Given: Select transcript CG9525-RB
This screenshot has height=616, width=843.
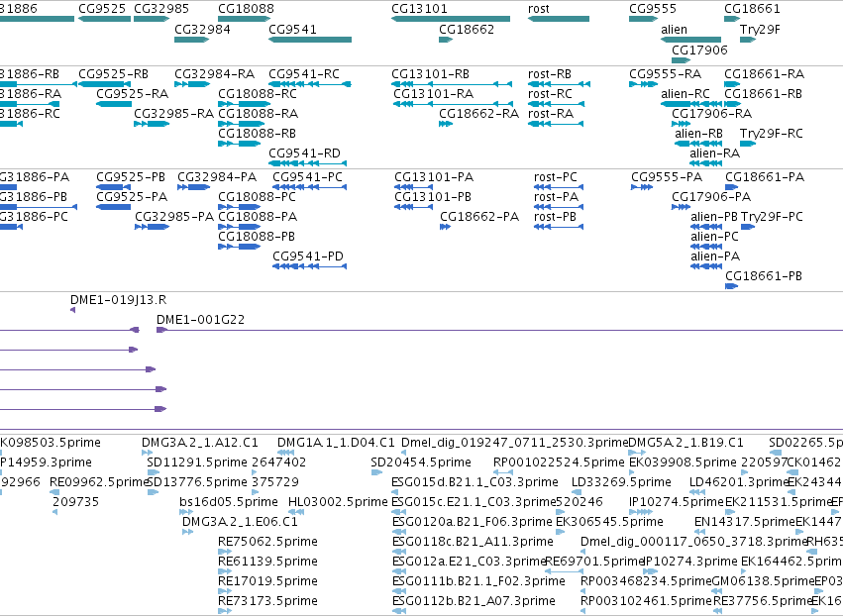Looking at the screenshot, I should [104, 84].
